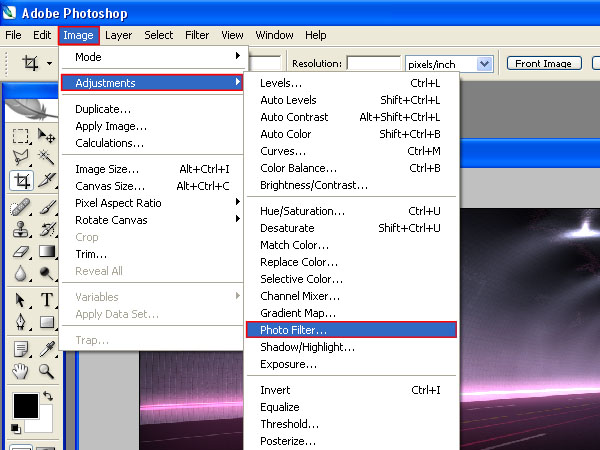
Task: Select the Clone Stamp tool
Action: 20,229
